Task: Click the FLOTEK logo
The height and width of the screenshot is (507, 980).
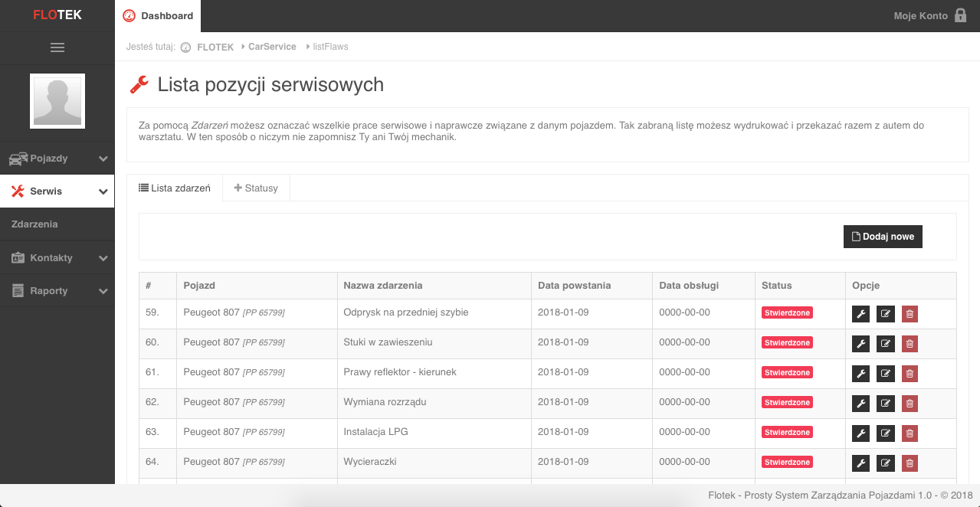Action: point(57,15)
